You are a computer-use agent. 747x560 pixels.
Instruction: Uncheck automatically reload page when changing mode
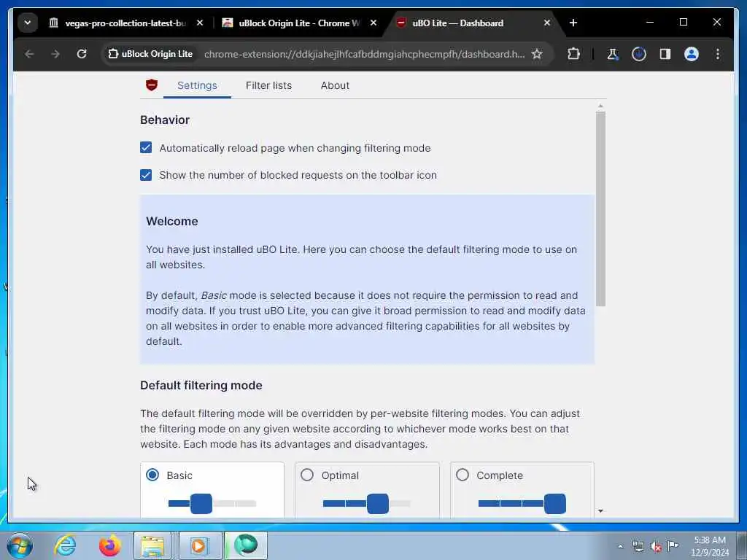[146, 147]
